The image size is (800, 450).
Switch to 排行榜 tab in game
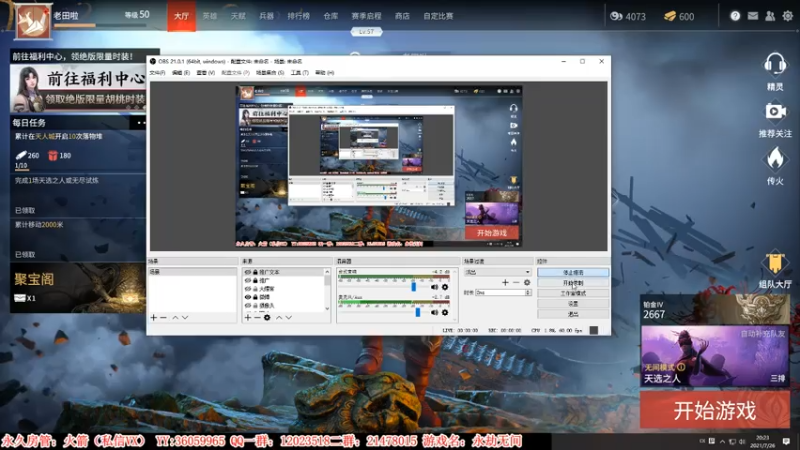tap(298, 16)
